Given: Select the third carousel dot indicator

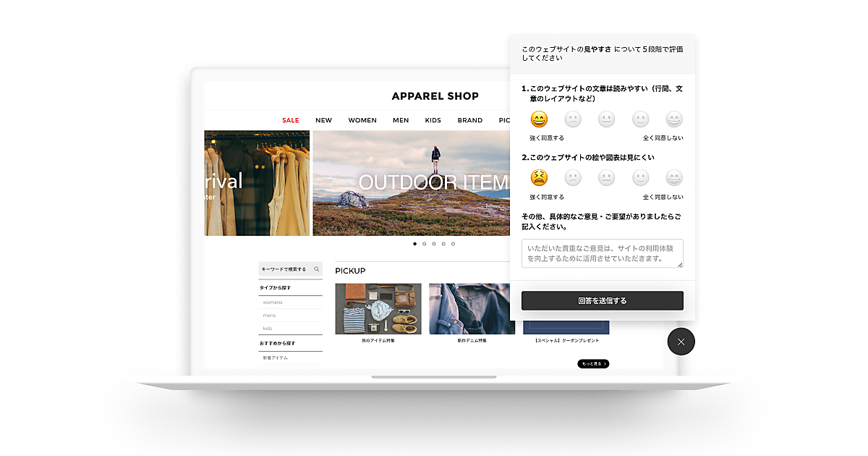Looking at the screenshot, I should (434, 244).
